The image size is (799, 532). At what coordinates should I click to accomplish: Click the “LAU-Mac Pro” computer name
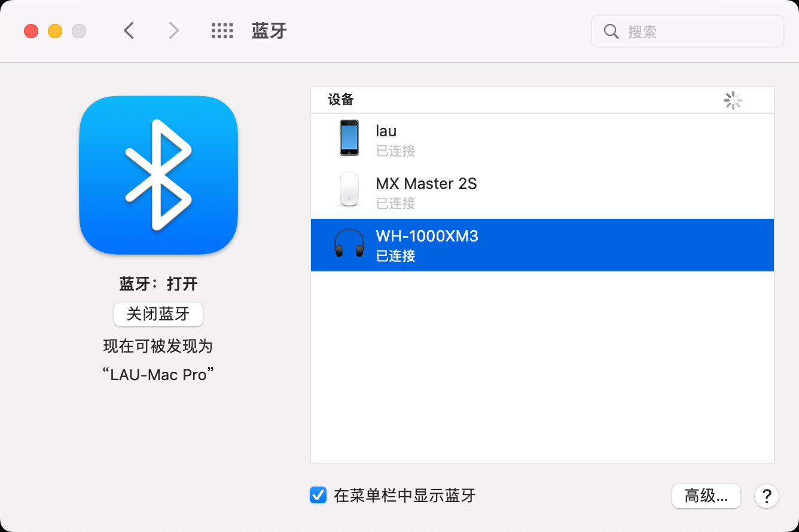tap(158, 375)
